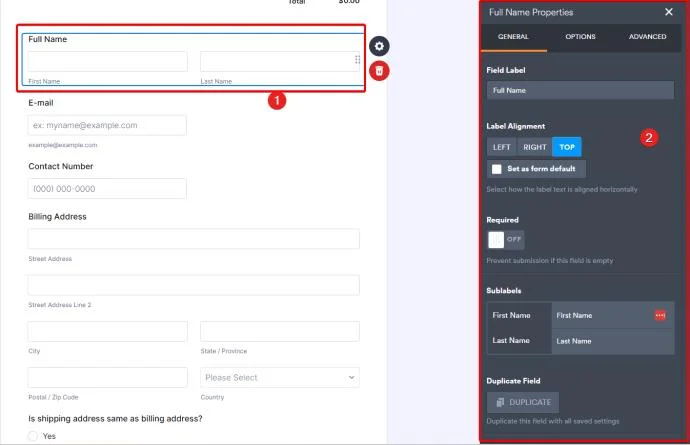690x445 pixels.
Task: Close the Full Name Properties panel
Action: click(x=669, y=12)
